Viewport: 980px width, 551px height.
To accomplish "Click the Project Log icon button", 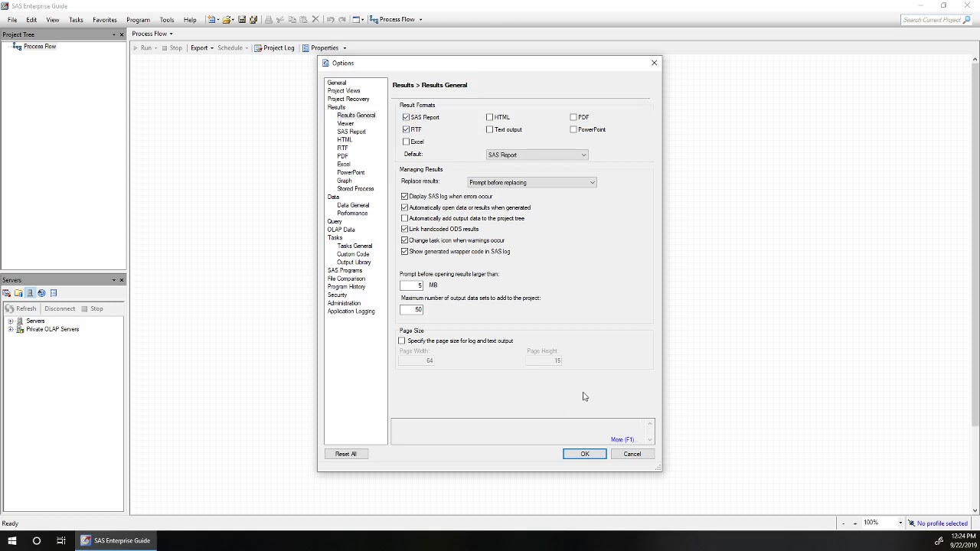I will click(259, 47).
